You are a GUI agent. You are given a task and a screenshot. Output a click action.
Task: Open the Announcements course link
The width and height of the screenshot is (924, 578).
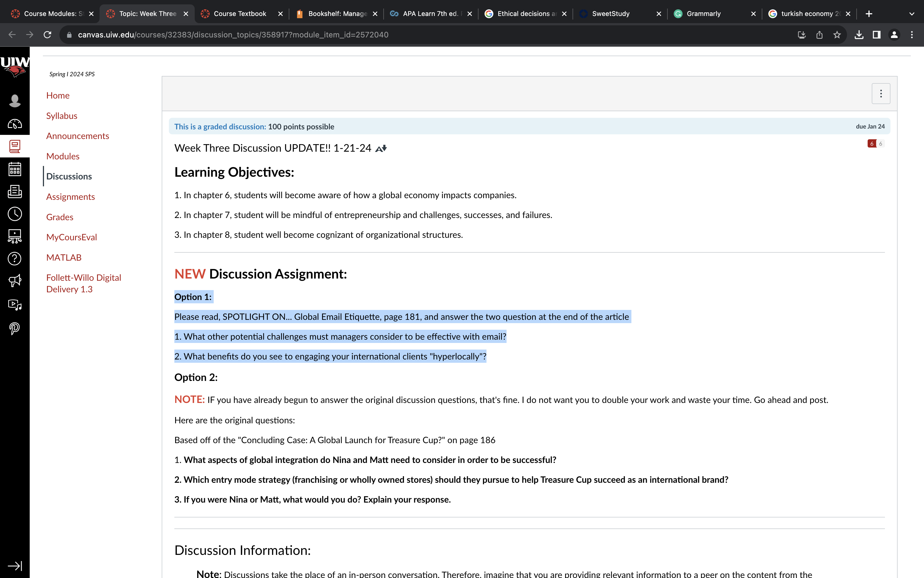[78, 136]
